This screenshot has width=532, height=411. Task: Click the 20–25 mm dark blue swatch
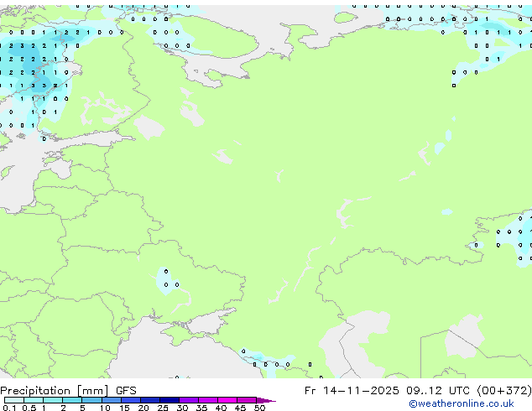pyautogui.click(x=150, y=400)
